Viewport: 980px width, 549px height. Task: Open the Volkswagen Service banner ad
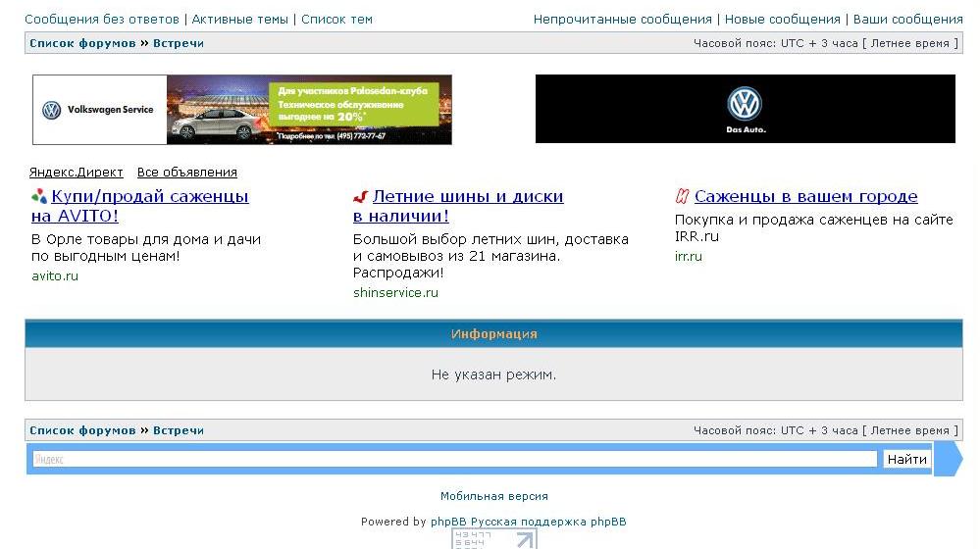click(x=242, y=109)
